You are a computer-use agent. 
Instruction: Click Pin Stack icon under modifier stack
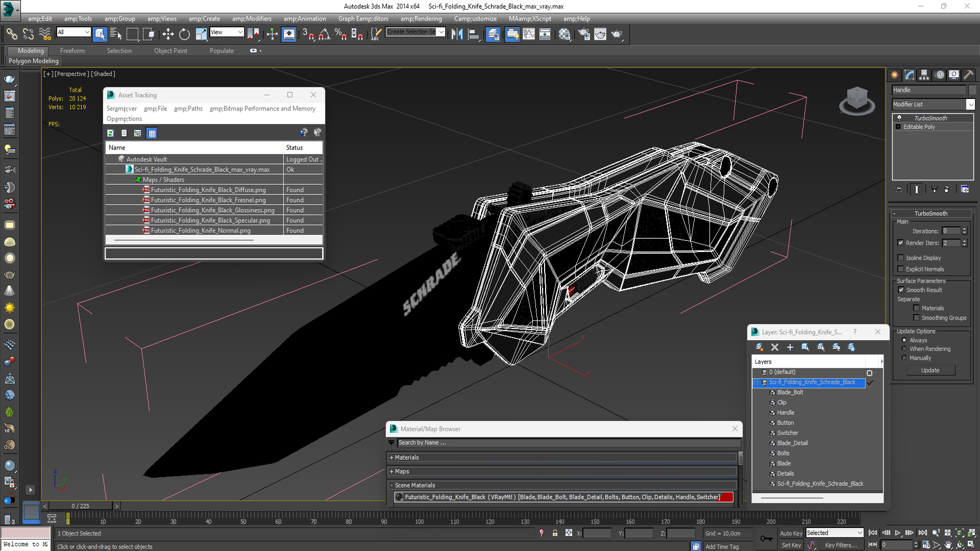(x=899, y=189)
